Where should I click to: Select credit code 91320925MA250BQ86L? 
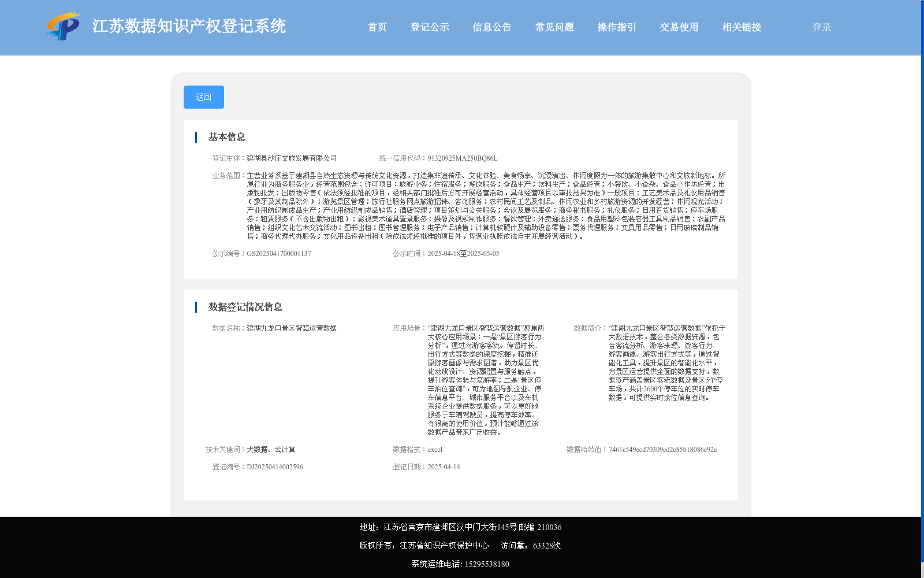[x=463, y=158]
